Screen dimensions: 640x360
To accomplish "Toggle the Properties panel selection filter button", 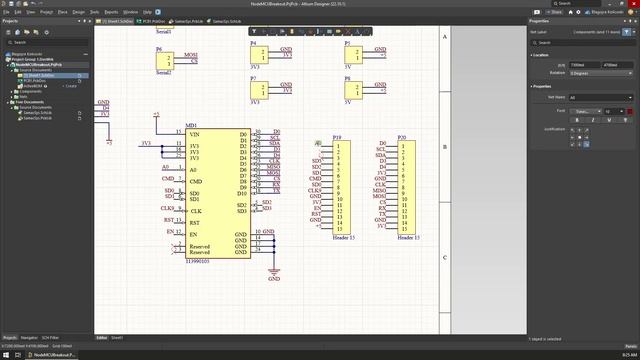I will pyautogui.click(x=627, y=32).
